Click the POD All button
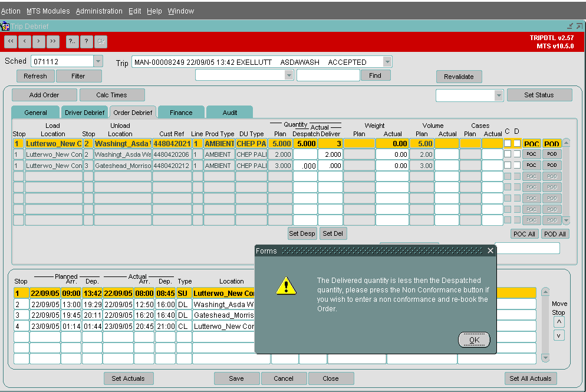 click(x=555, y=234)
